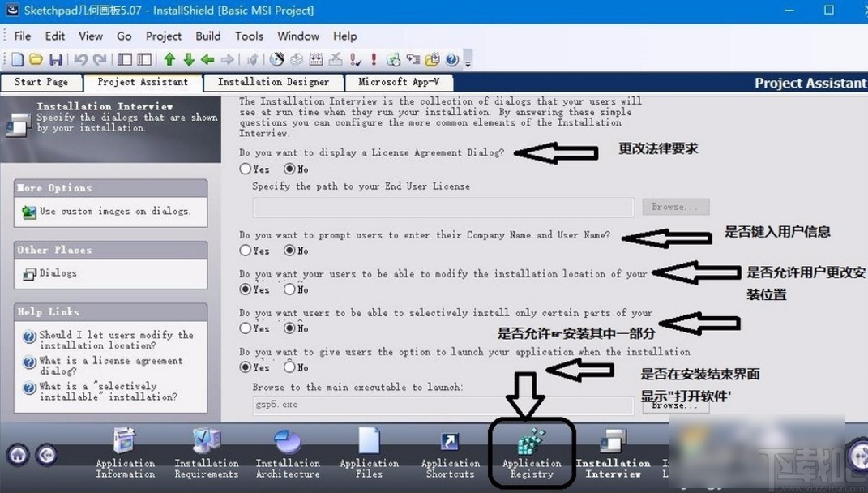Go to Installation Architecture step
Viewport: 868px width, 493px height.
click(288, 452)
